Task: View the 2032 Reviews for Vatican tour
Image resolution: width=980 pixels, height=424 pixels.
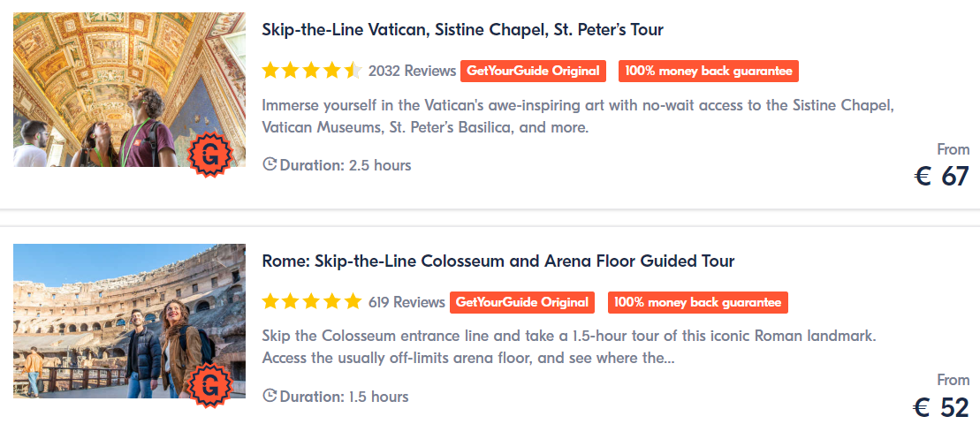Action: pyautogui.click(x=412, y=71)
